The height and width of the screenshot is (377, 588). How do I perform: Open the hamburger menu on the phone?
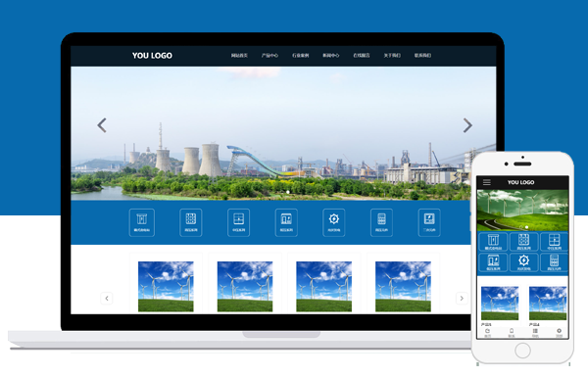tap(487, 182)
